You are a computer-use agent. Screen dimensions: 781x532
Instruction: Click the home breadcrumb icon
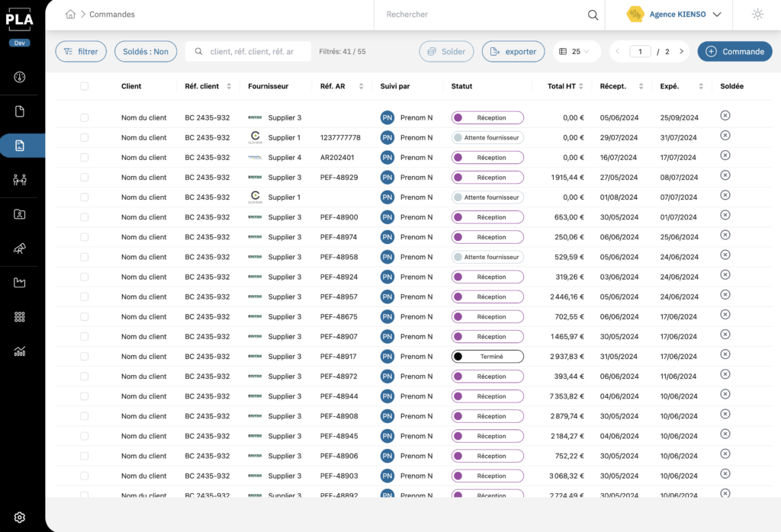pyautogui.click(x=69, y=14)
